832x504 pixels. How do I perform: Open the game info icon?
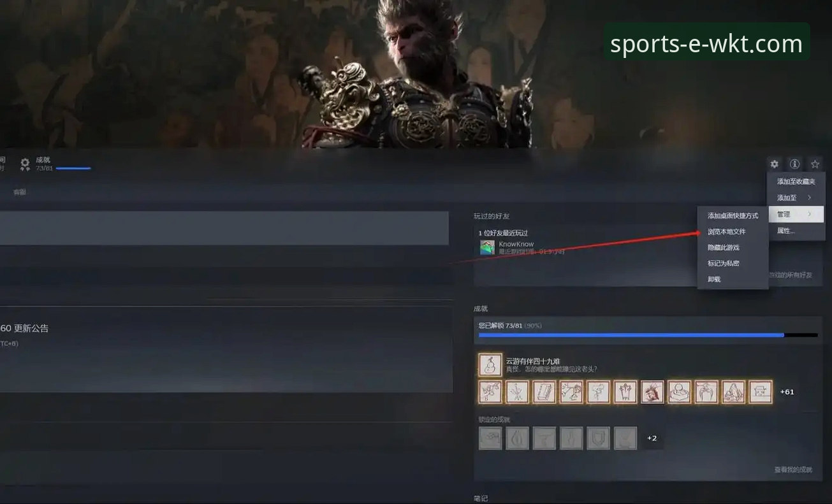(794, 164)
